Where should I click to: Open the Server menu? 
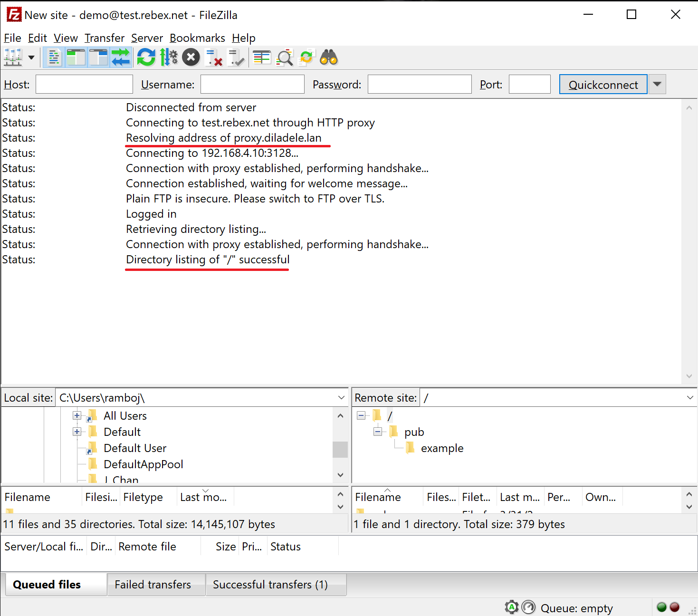[147, 38]
